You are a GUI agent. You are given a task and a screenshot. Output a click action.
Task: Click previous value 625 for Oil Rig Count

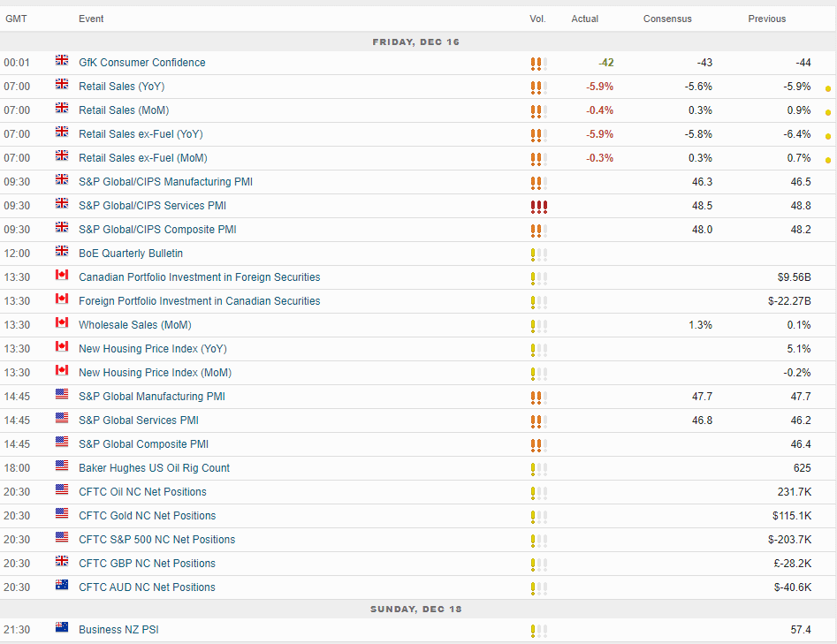click(803, 468)
